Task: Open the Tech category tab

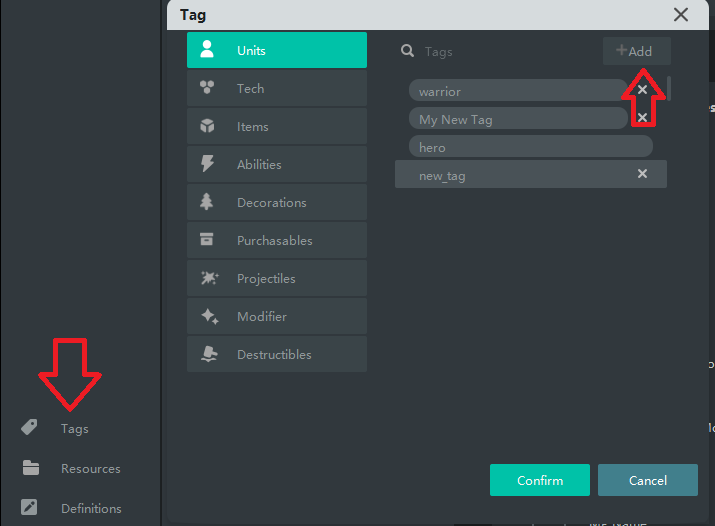Action: tap(277, 88)
